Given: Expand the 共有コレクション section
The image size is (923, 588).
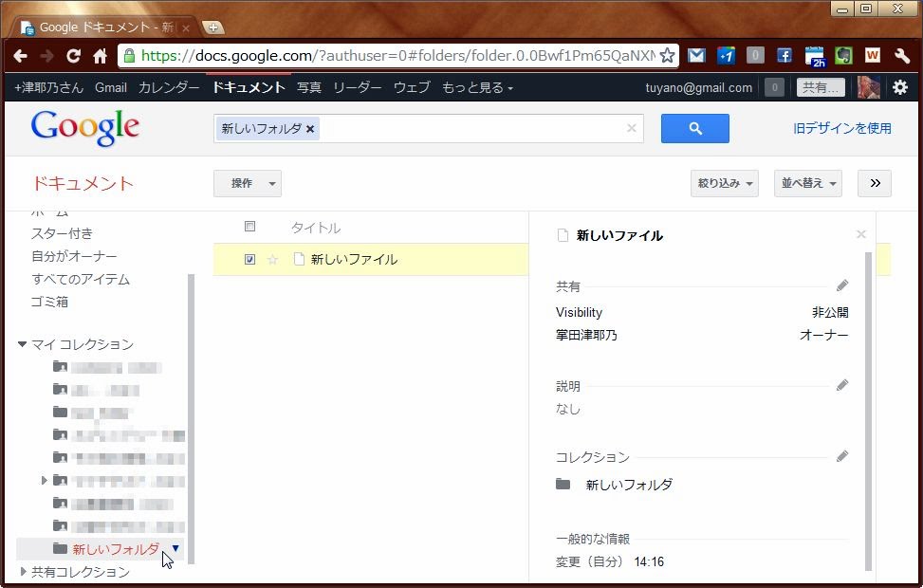Looking at the screenshot, I should point(24,572).
